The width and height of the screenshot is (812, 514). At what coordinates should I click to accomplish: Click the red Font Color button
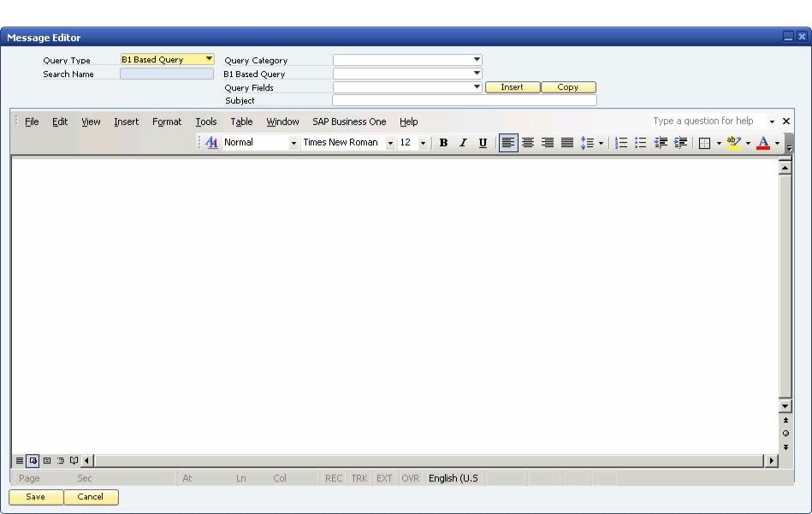[x=763, y=143]
